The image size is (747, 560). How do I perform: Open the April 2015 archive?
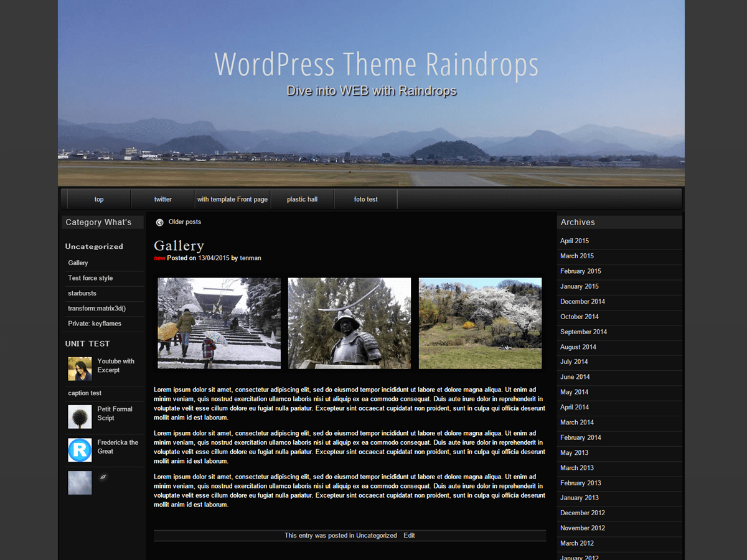(574, 241)
